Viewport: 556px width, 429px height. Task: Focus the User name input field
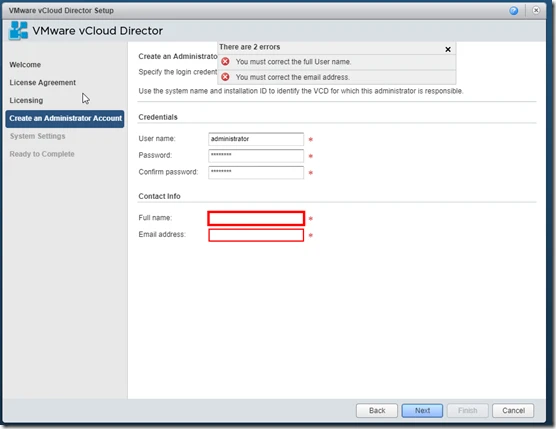coord(256,139)
